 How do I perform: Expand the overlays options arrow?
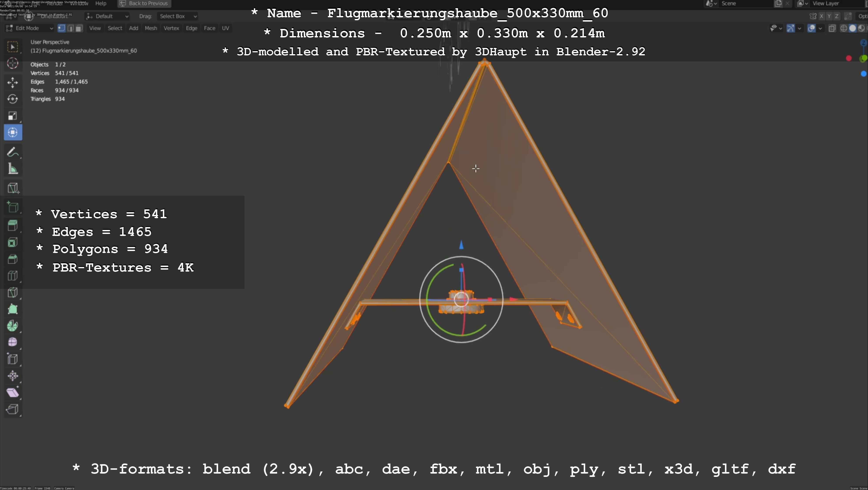(820, 28)
